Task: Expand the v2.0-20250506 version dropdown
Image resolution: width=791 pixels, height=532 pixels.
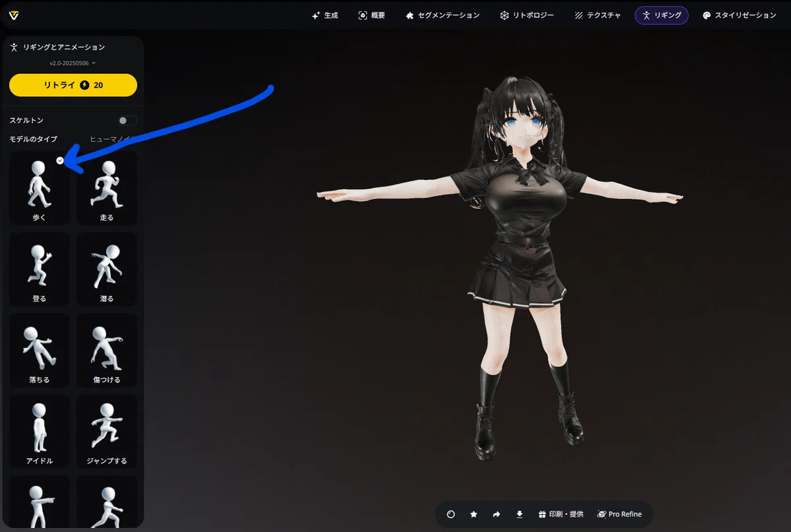Action: (x=73, y=63)
